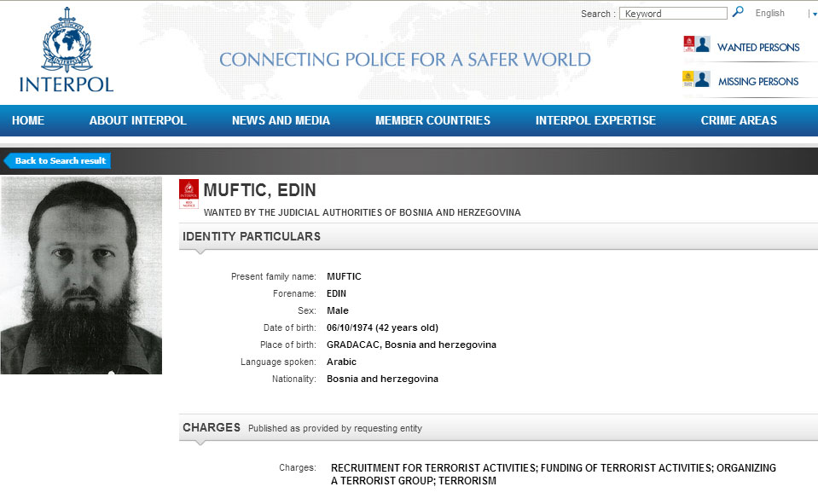Go to the HOME menu item
Image resolution: width=818 pixels, height=504 pixels.
click(x=28, y=120)
